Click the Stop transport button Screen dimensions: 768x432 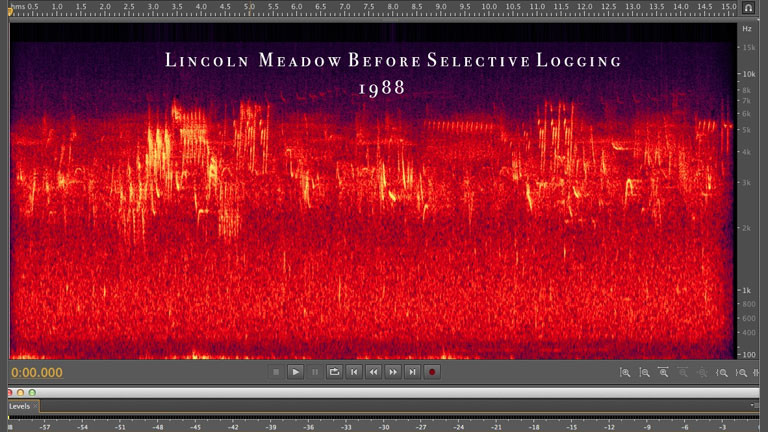click(276, 372)
